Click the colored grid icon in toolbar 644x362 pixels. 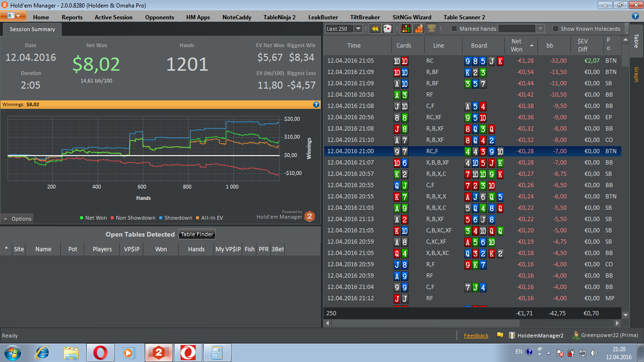[x=405, y=29]
